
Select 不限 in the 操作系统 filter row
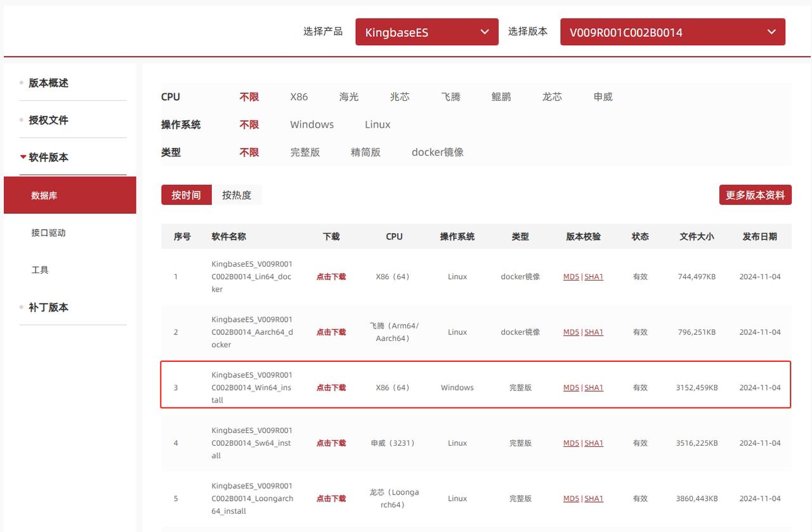[x=249, y=125]
